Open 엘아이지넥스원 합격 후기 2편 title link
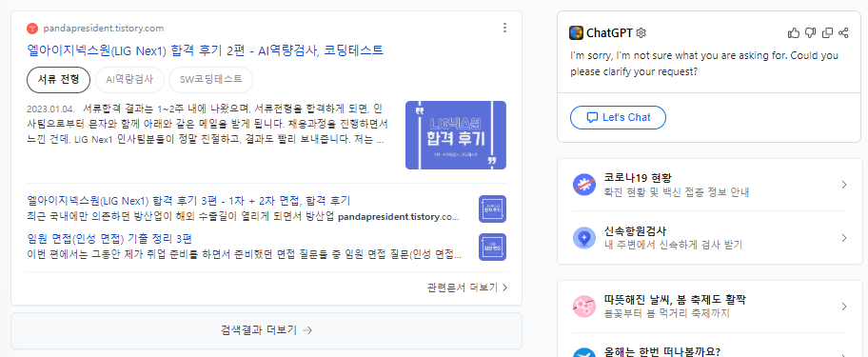The width and height of the screenshot is (868, 357). [206, 50]
